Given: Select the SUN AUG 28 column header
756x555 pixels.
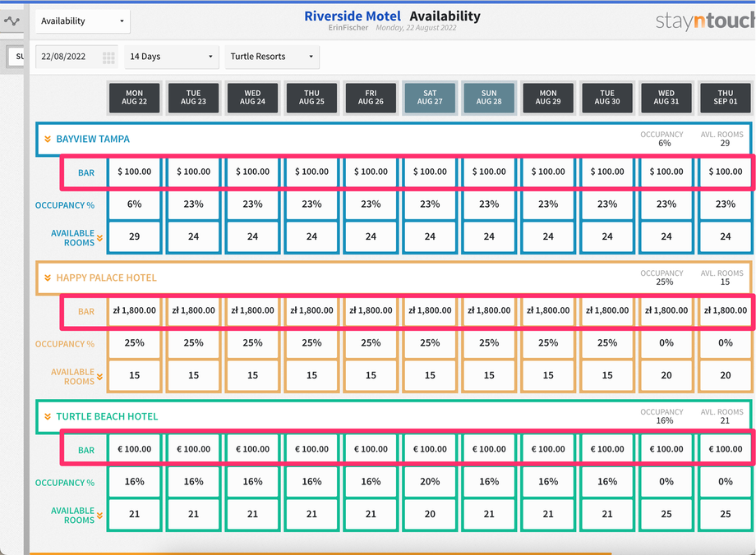Looking at the screenshot, I should (x=489, y=98).
